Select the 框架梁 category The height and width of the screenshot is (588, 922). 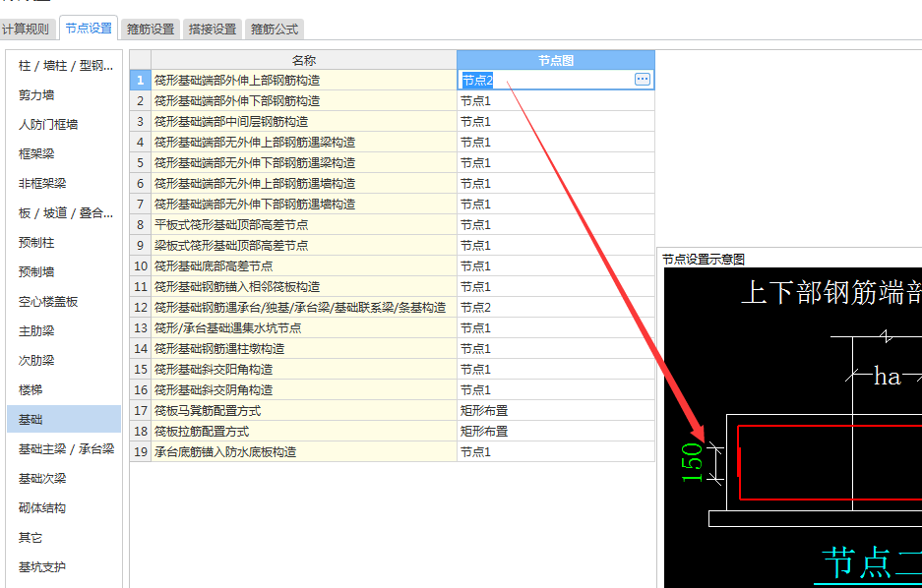(x=65, y=154)
